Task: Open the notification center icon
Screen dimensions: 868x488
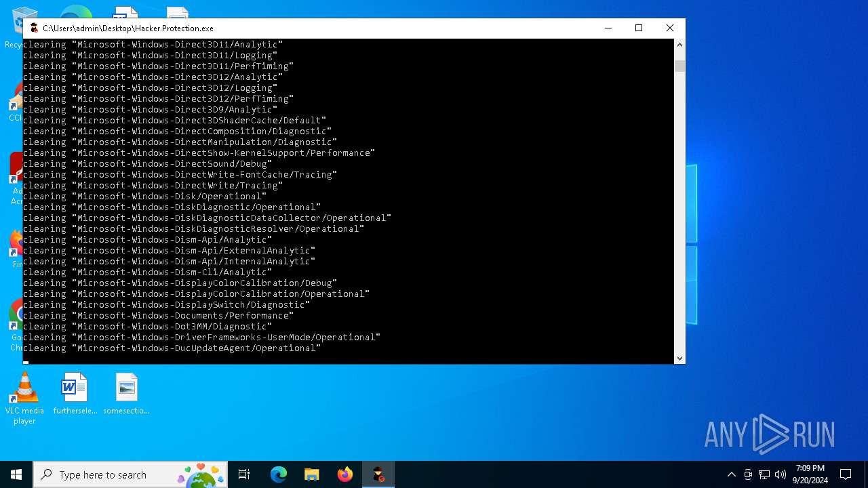Action: point(846,474)
